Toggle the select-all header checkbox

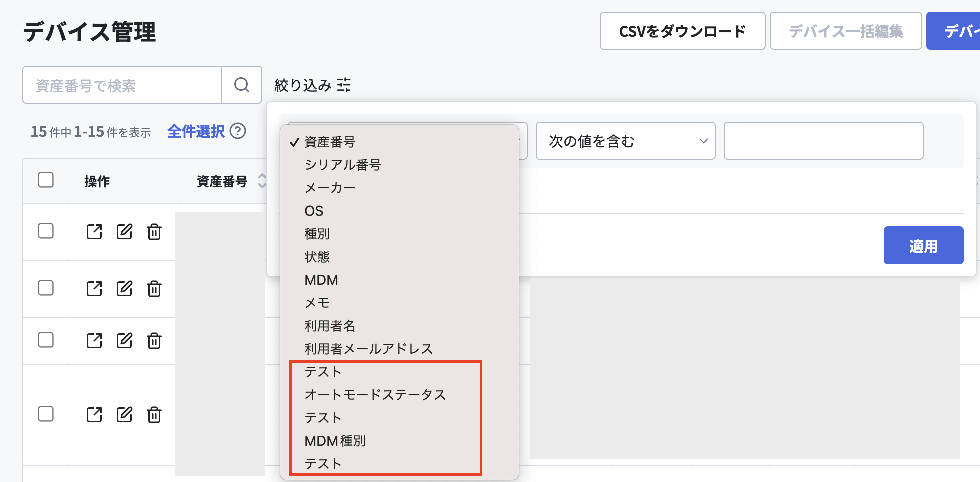46,180
